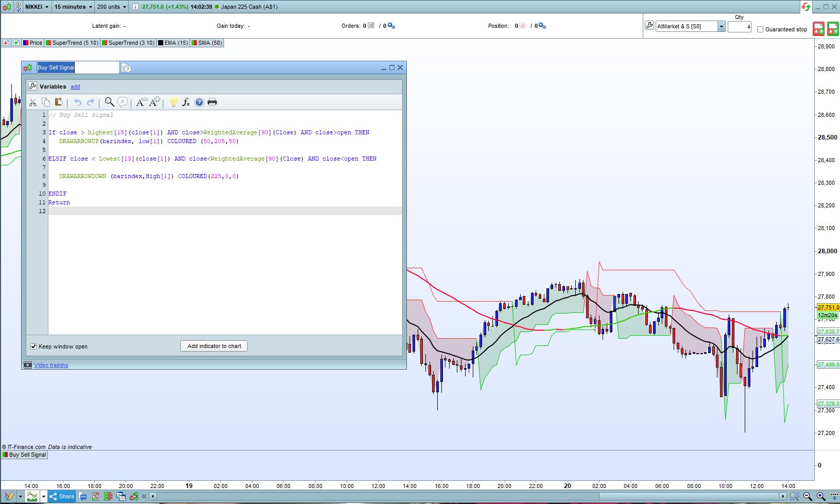Open the fx function library

point(186,102)
